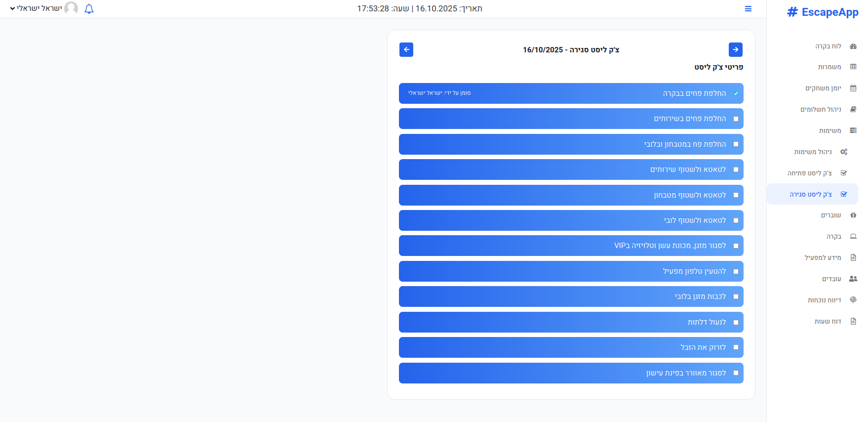Image resolution: width=868 pixels, height=422 pixels.
Task: Open the משמרות menu item
Action: 829,67
